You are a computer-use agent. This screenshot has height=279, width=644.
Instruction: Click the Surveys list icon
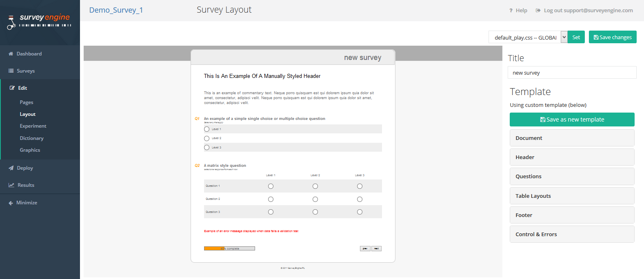(x=11, y=71)
